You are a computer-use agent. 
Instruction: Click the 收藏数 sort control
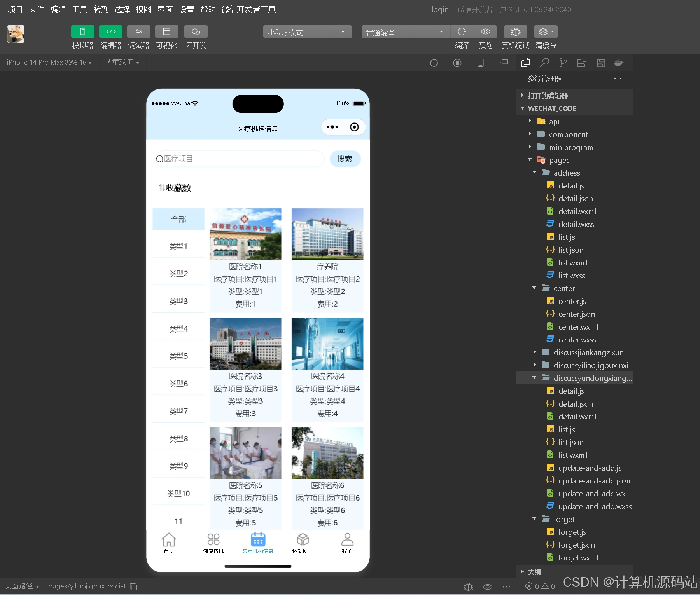(x=175, y=188)
